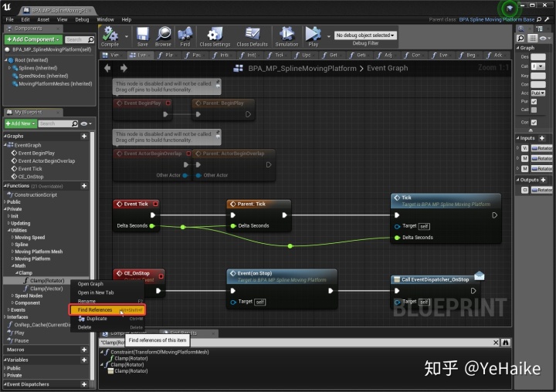Toggle the Pure checkbox in details
556x392 pixels.
pyautogui.click(x=534, y=102)
